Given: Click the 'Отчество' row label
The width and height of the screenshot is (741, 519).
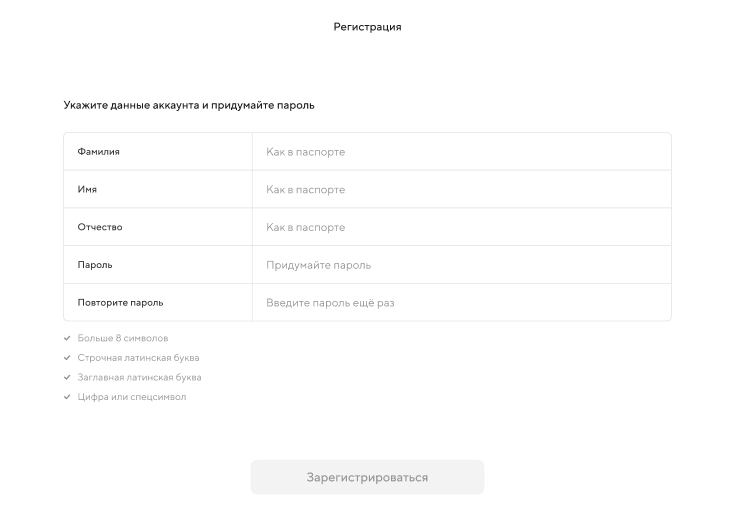Looking at the screenshot, I should [x=100, y=227].
